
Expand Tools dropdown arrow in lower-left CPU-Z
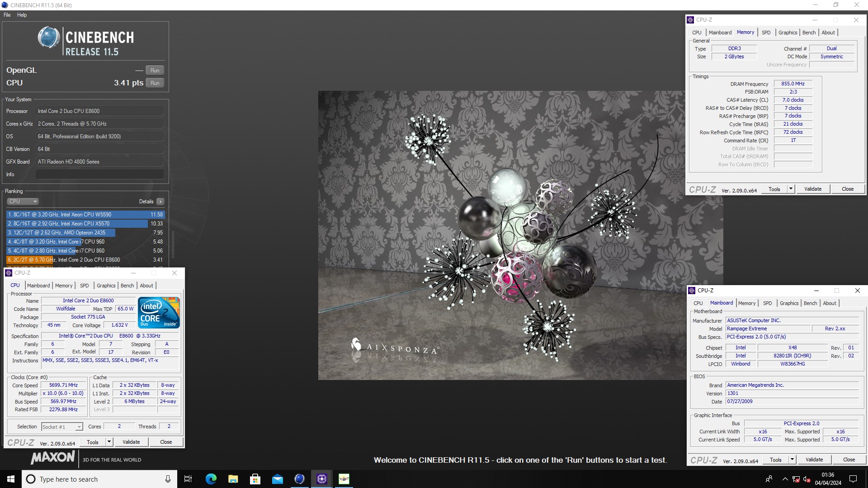click(x=109, y=442)
